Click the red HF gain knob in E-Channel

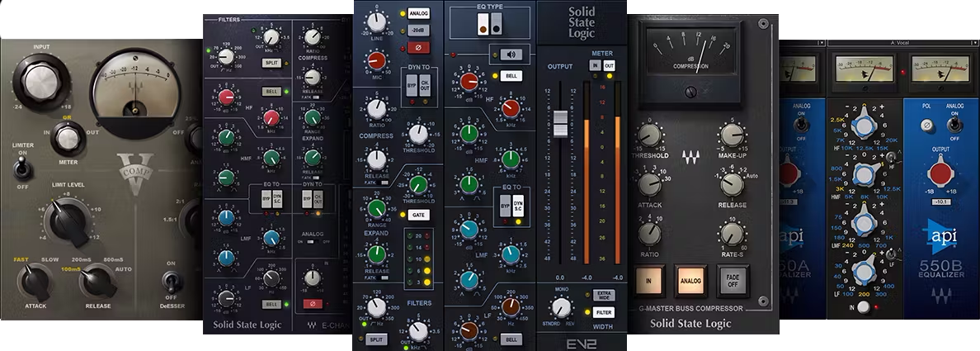point(226,97)
